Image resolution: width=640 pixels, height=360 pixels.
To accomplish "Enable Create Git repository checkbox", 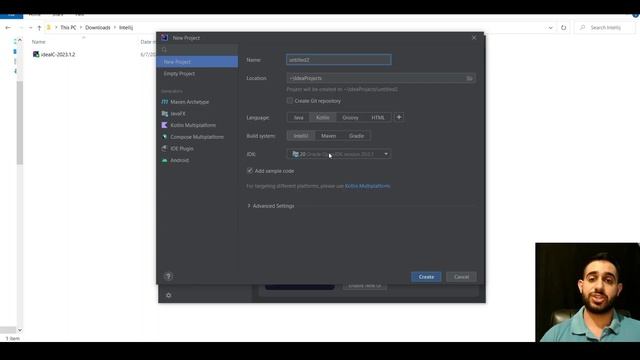I will click(290, 100).
